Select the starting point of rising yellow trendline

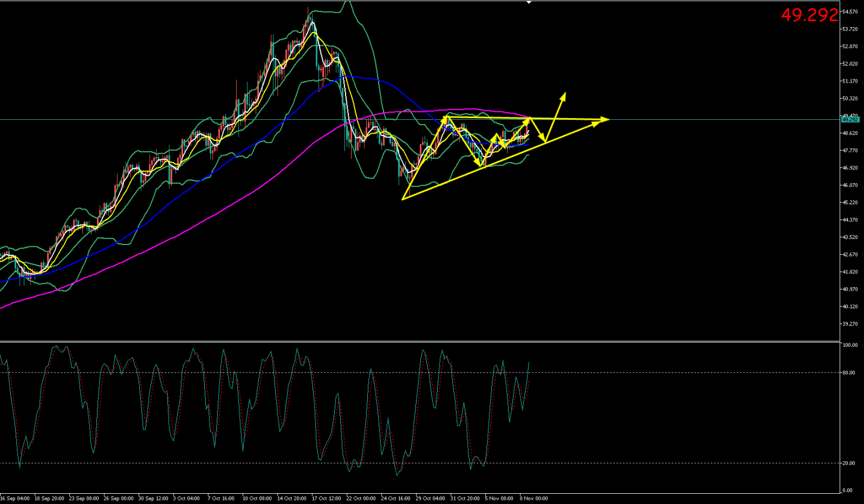[x=402, y=199]
